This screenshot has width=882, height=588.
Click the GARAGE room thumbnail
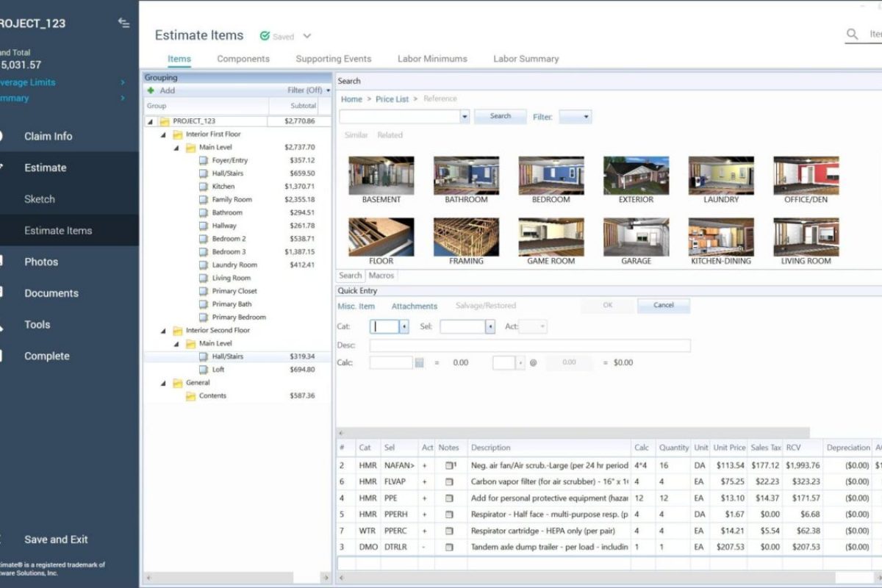pyautogui.click(x=636, y=237)
